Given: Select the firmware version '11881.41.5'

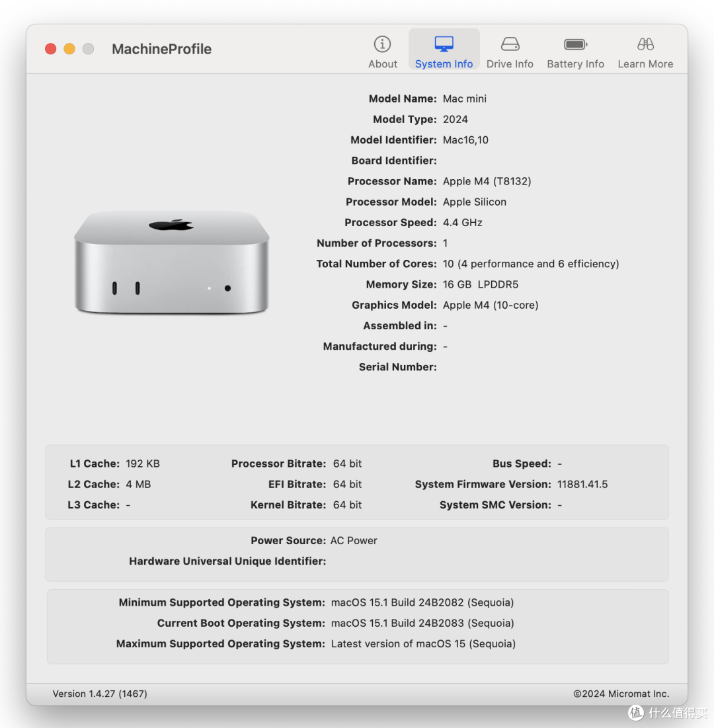Looking at the screenshot, I should click(x=582, y=484).
